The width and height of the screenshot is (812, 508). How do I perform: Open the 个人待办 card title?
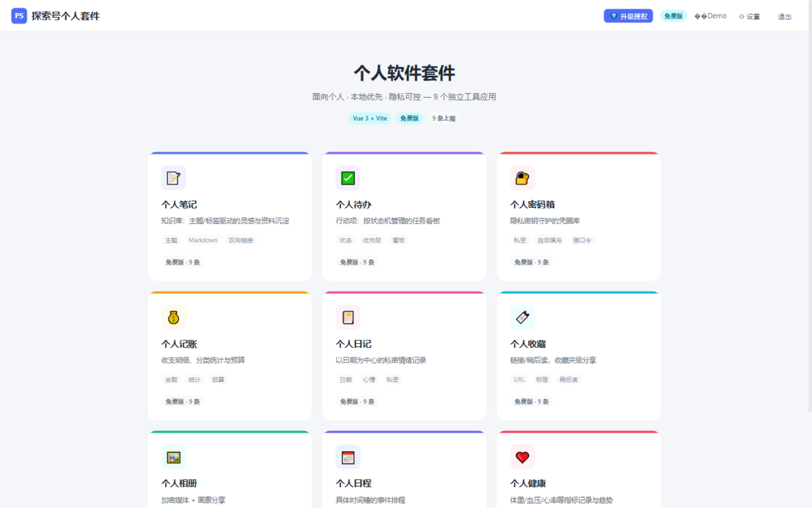354,204
